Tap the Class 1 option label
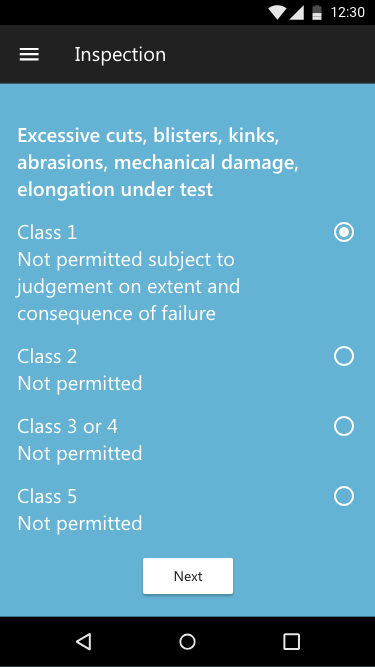This screenshot has height=667, width=375. pyautogui.click(x=47, y=232)
